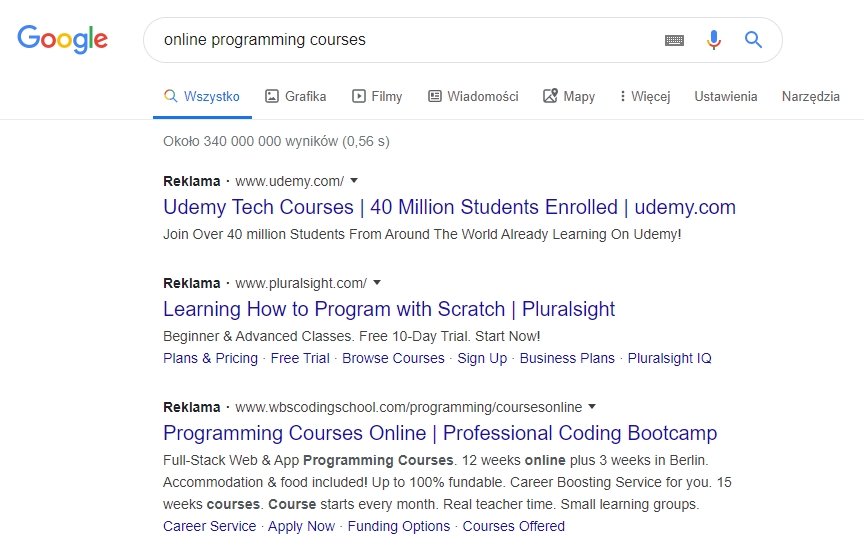The width and height of the screenshot is (864, 557).
Task: Select the Grafika images tab
Action: pos(296,96)
